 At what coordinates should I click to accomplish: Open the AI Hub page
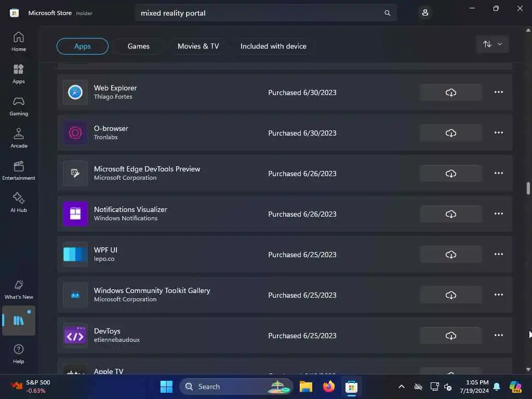[x=19, y=203]
